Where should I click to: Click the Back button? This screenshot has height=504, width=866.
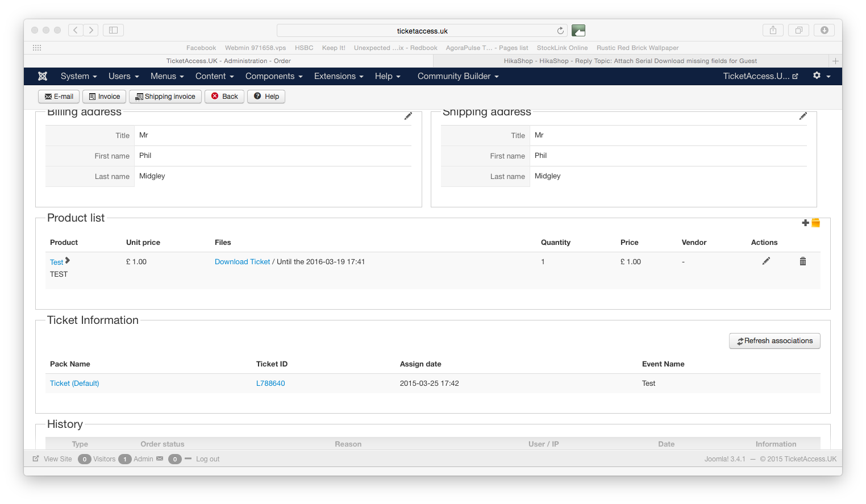pos(224,97)
